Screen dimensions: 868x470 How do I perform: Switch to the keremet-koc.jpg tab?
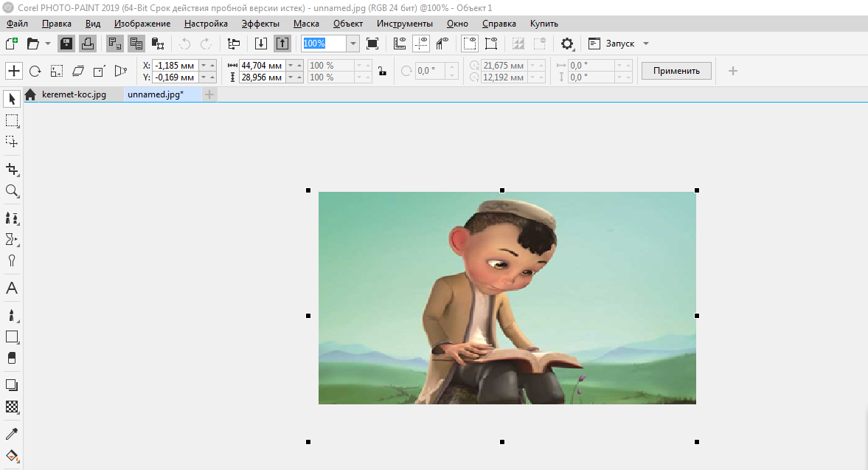[x=74, y=94]
